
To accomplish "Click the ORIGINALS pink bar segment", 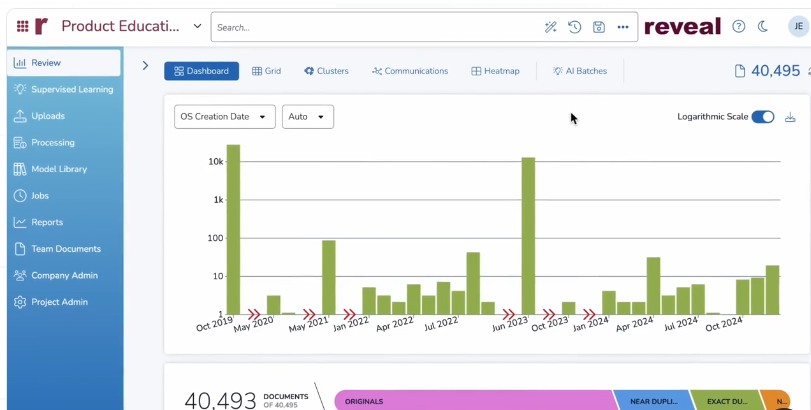I will point(470,401).
